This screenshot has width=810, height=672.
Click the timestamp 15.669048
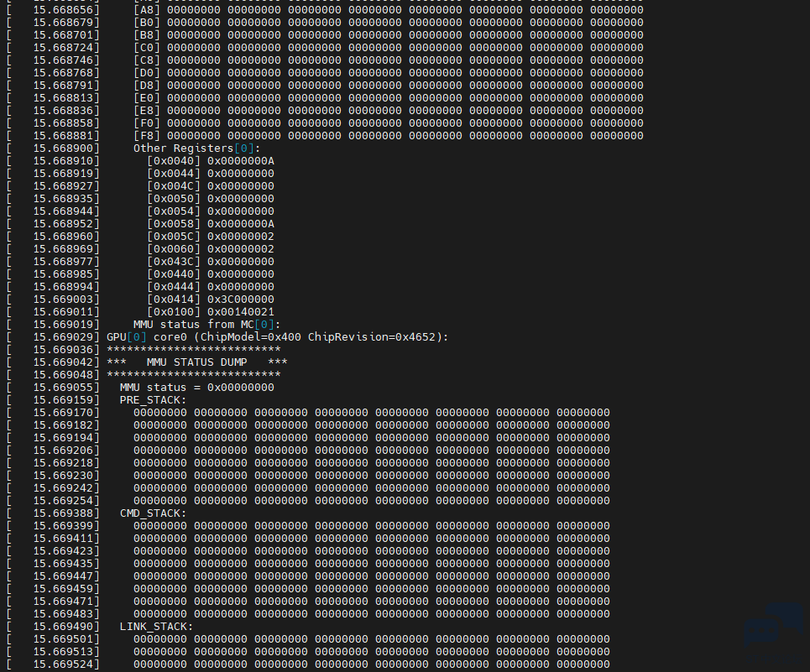(63, 375)
